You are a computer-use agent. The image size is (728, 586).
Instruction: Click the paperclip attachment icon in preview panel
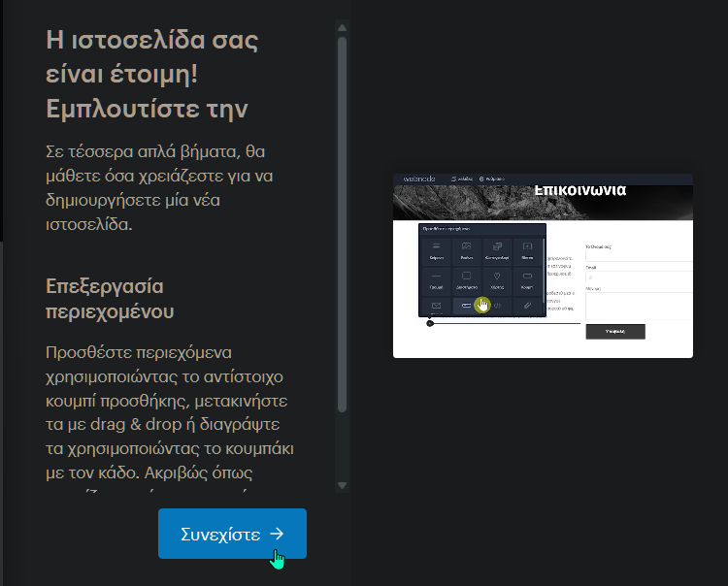tap(527, 307)
